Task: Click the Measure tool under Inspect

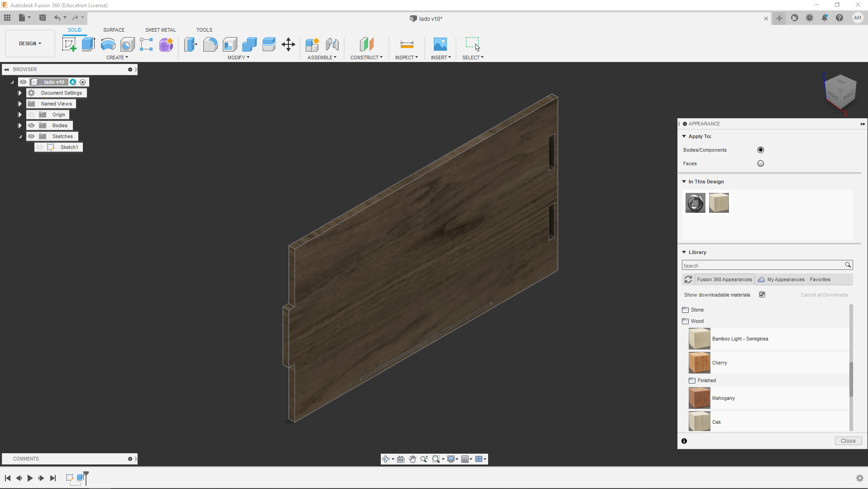Action: pos(407,44)
